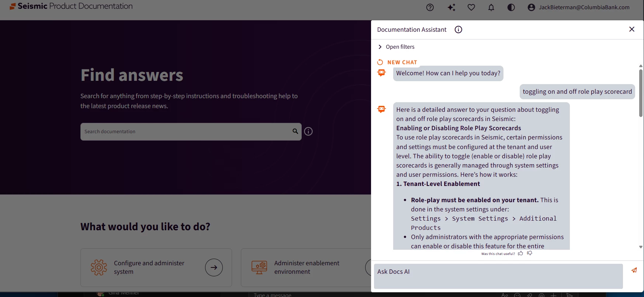
Task: Open notifications bell icon
Action: click(x=491, y=7)
